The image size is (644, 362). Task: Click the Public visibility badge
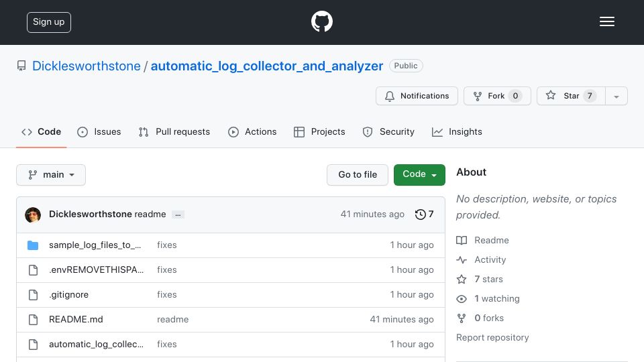pyautogui.click(x=406, y=66)
